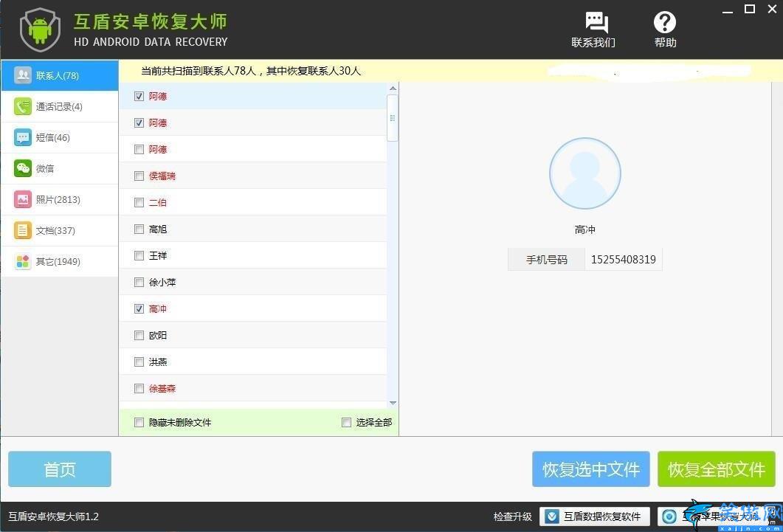Switch to 微信 category
The width and height of the screenshot is (783, 532).
60,168
